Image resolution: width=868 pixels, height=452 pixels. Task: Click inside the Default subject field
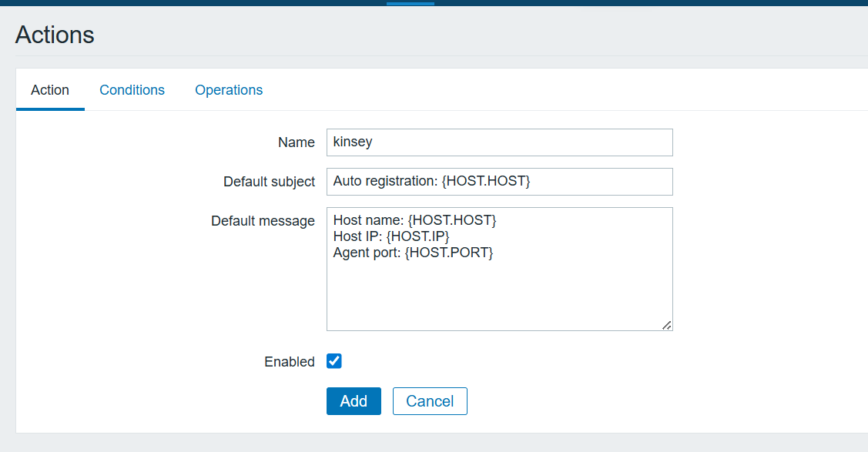(499, 182)
